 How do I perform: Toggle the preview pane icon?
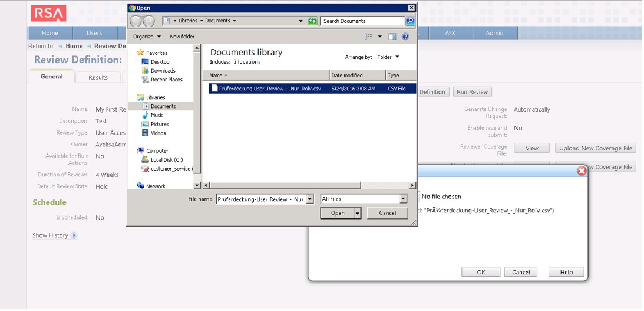click(x=392, y=37)
